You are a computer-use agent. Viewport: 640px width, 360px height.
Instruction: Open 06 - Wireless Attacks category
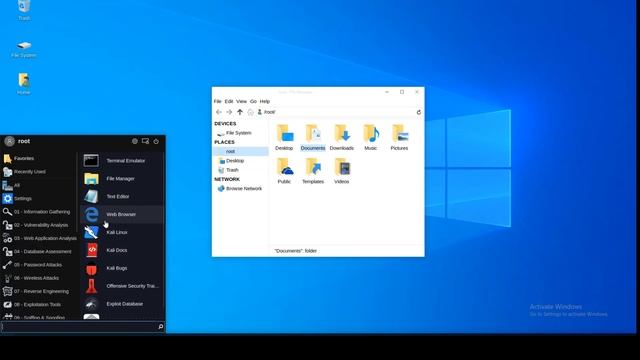tap(39, 278)
